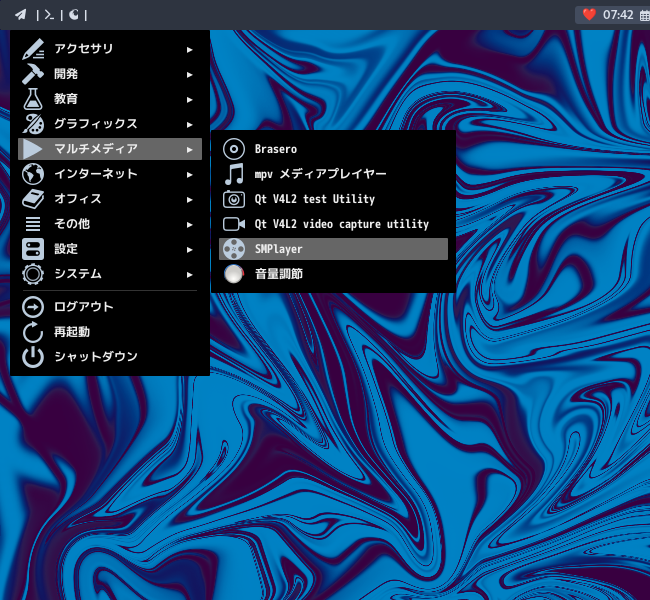Open the その他 menu category

[x=110, y=223]
